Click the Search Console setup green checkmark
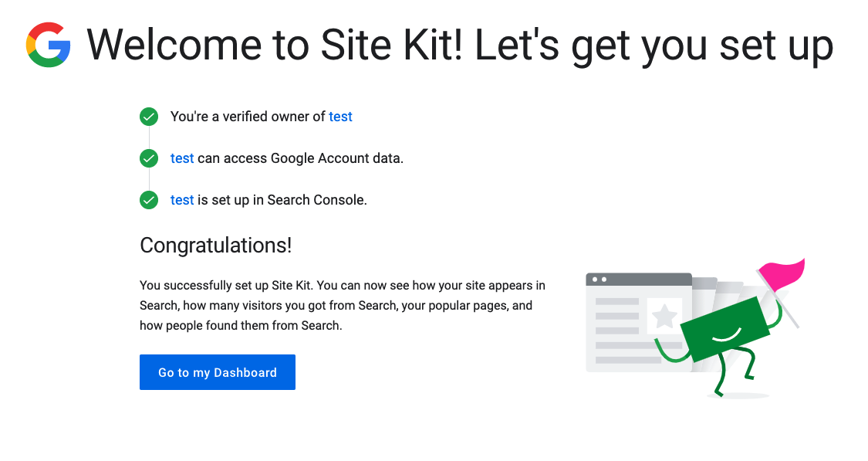Viewport: 868px width, 461px height. [149, 200]
